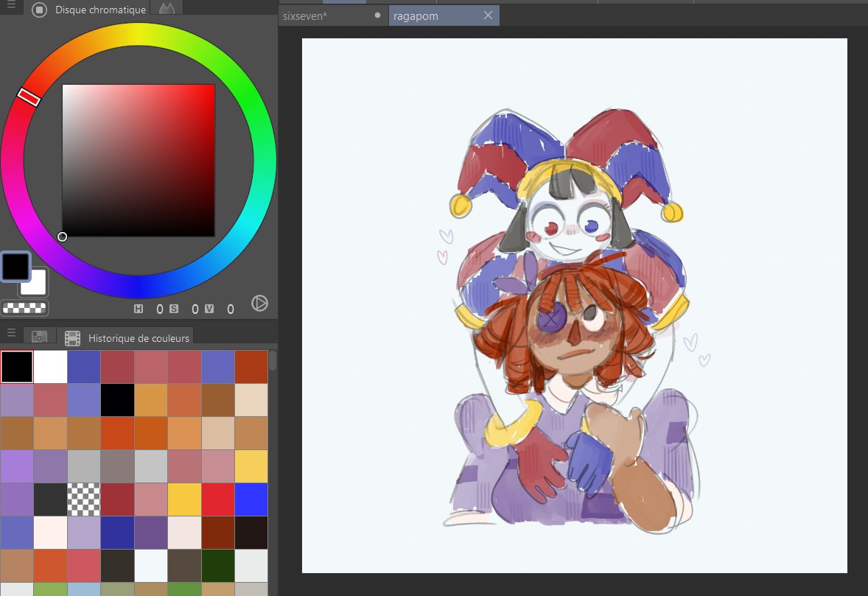This screenshot has width=868, height=596.
Task: Open the color history panel hamburger menu
Action: pos(11,332)
